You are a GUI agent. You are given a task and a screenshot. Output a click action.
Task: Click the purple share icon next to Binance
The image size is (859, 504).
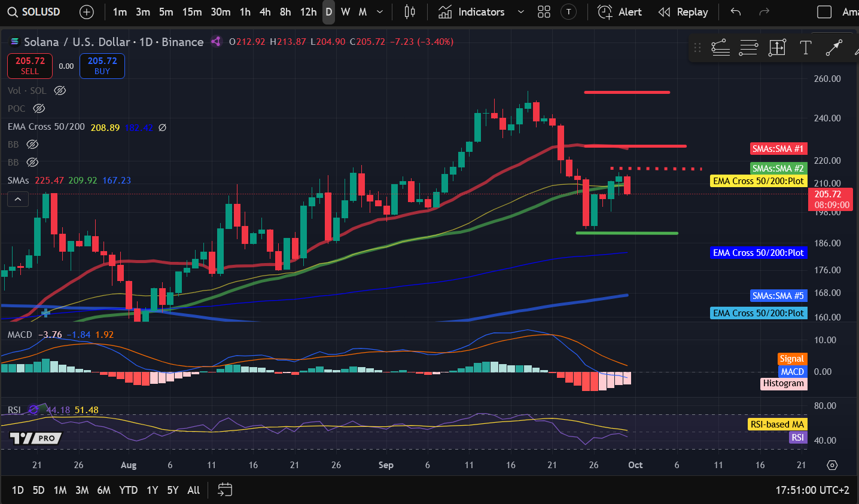pyautogui.click(x=216, y=41)
